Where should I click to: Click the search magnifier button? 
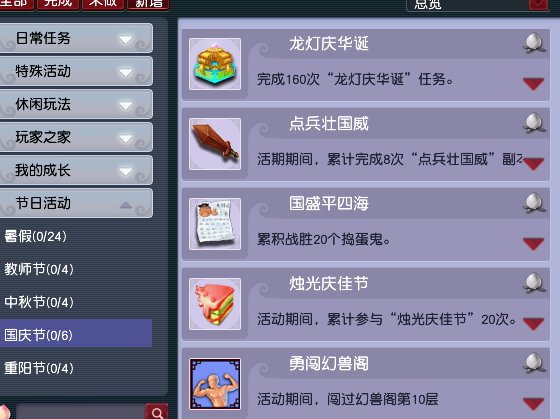pyautogui.click(x=157, y=412)
